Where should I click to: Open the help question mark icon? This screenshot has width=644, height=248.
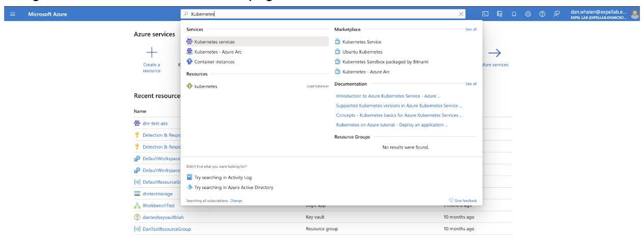542,14
